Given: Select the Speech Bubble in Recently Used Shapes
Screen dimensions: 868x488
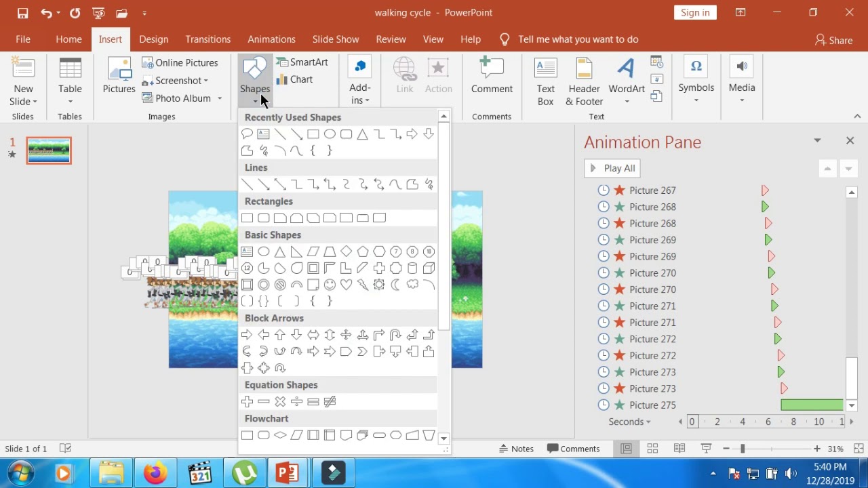Looking at the screenshot, I should (x=247, y=134).
